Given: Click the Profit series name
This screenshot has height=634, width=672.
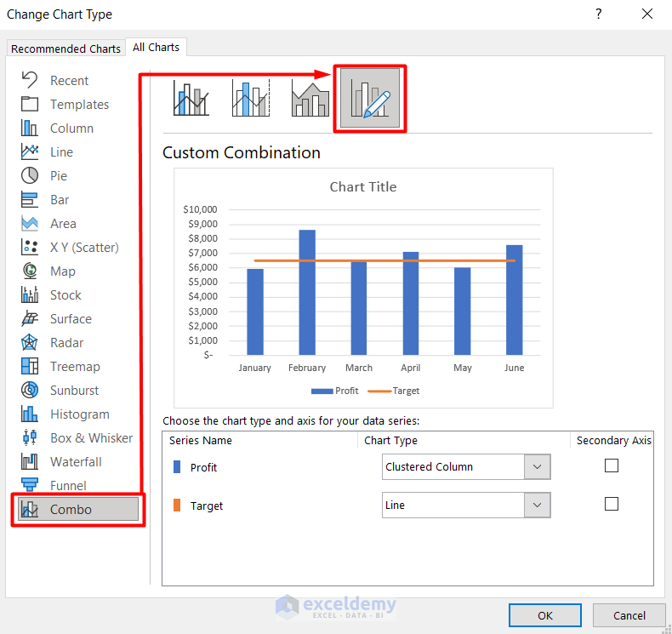Looking at the screenshot, I should 203,467.
